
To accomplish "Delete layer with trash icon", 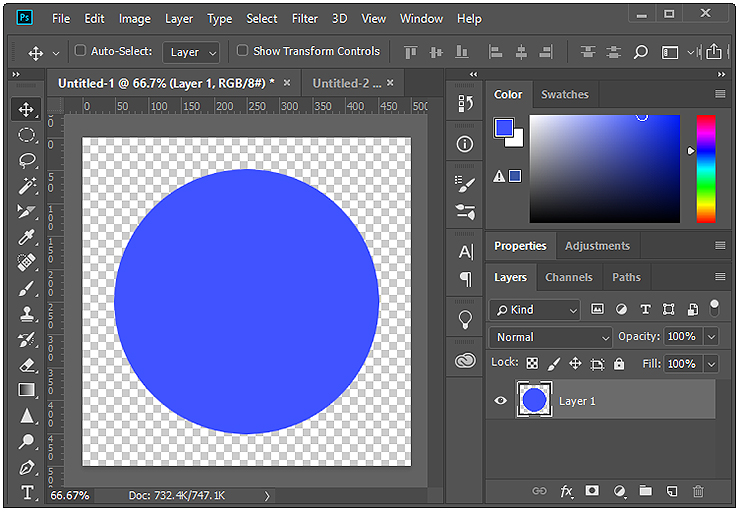I will pos(698,491).
